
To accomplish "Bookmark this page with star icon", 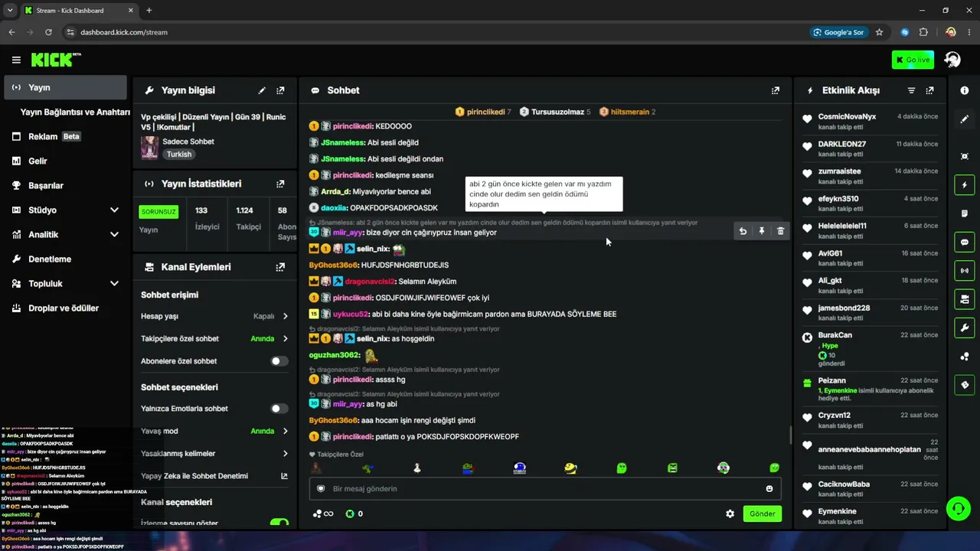I will coord(879,32).
